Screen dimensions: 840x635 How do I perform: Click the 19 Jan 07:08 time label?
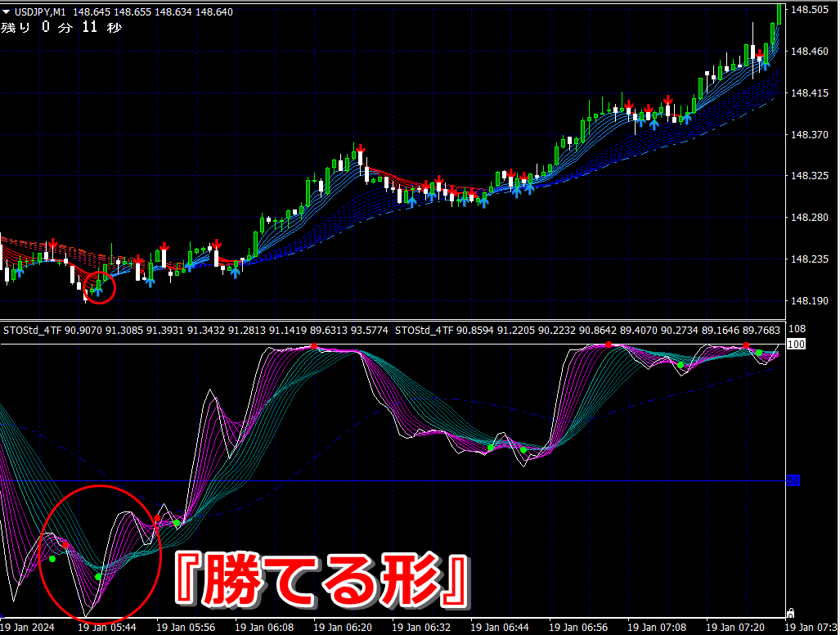[x=656, y=627]
